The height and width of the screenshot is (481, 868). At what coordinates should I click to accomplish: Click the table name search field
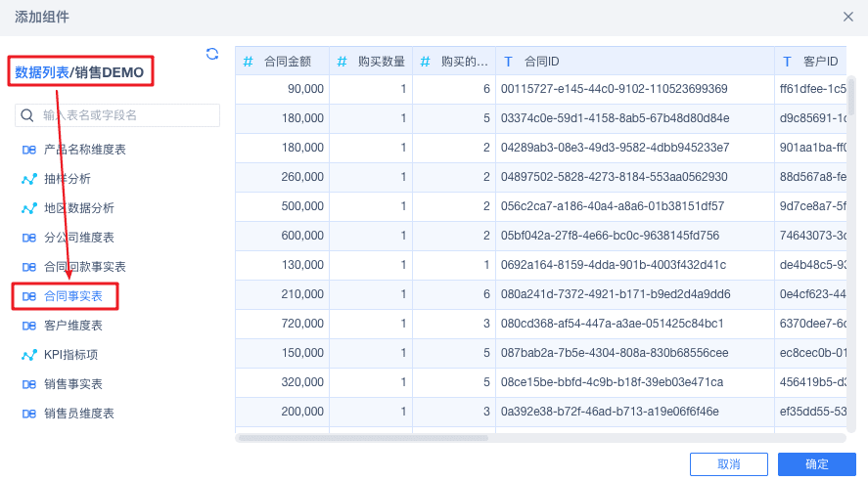click(127, 115)
